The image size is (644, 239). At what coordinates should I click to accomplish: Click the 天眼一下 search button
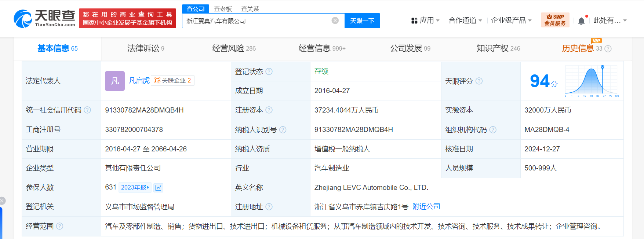pos(362,21)
